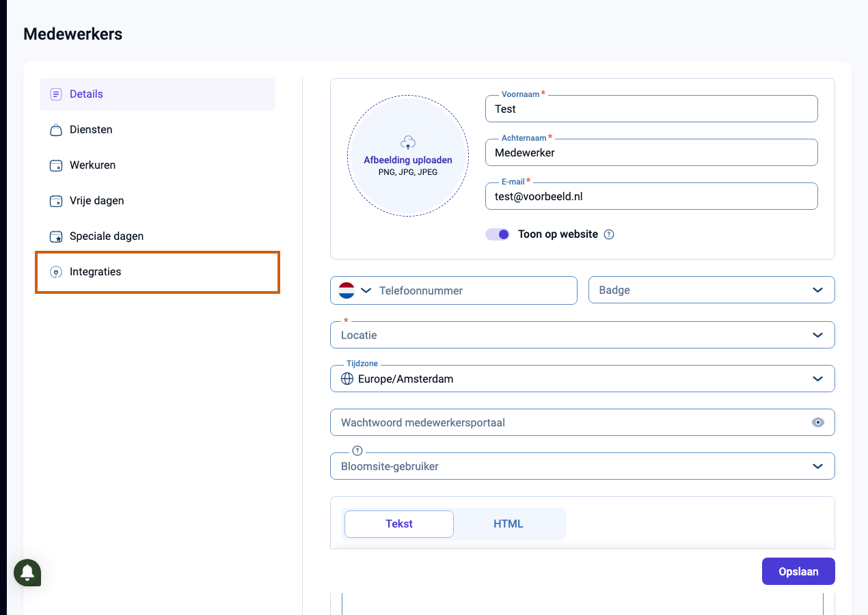The width and height of the screenshot is (868, 615).
Task: Click the Opslaan button
Action: [798, 571]
